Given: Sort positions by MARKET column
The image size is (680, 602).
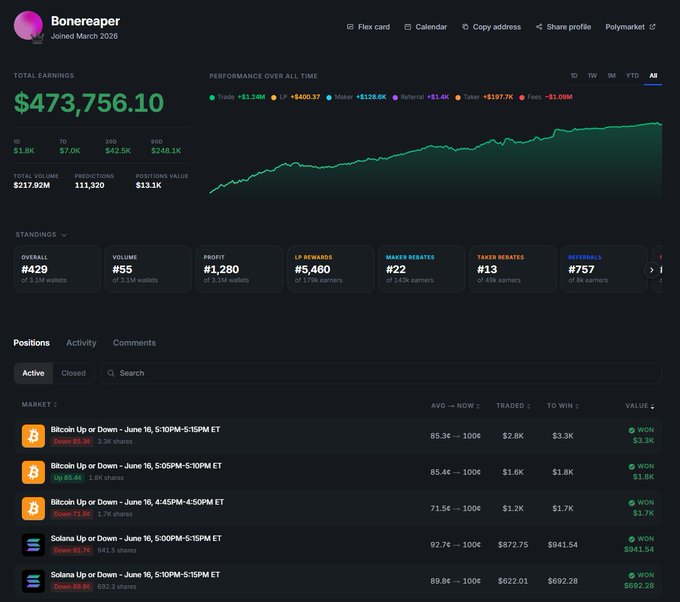Looking at the screenshot, I should pos(39,404).
